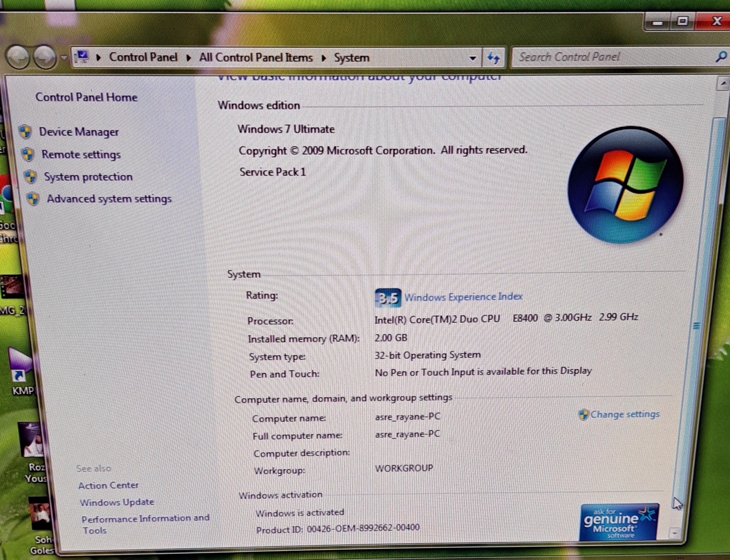The width and height of the screenshot is (730, 560).
Task: Click the shield icon beside Change settings
Action: [584, 415]
